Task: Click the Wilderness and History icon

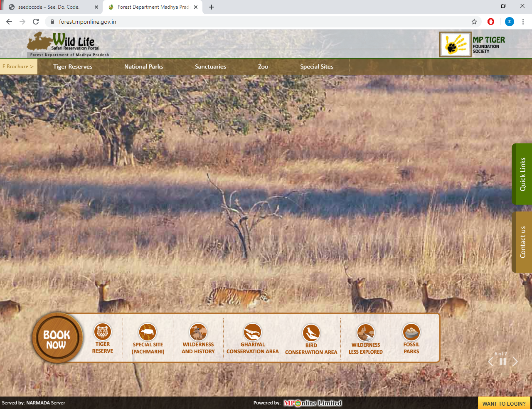Action: click(198, 332)
